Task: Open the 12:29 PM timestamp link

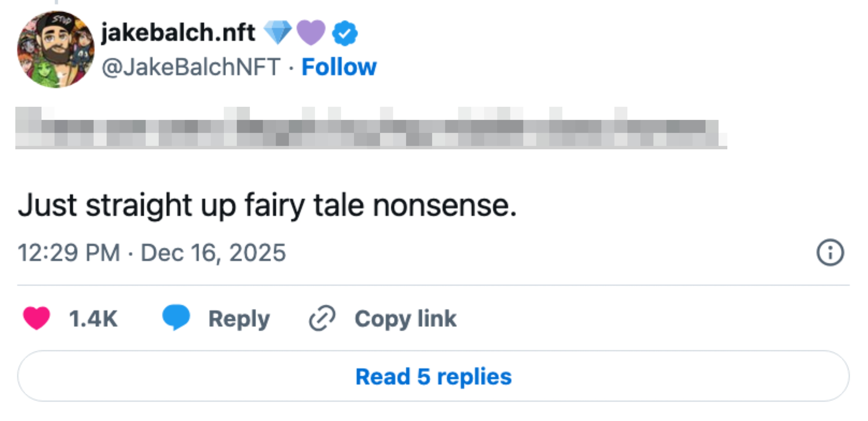Action: [x=69, y=253]
